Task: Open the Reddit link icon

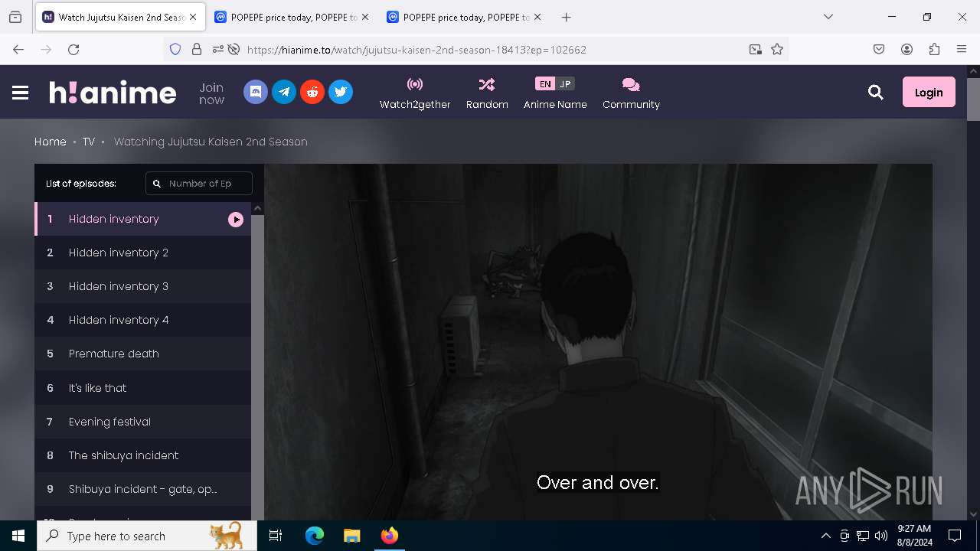Action: (312, 92)
